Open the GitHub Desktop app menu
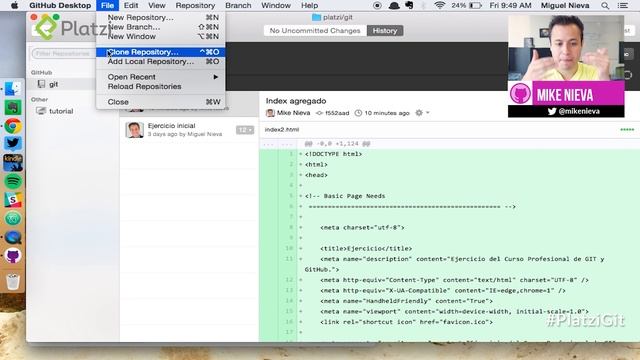This screenshot has width=640, height=360. click(60, 5)
